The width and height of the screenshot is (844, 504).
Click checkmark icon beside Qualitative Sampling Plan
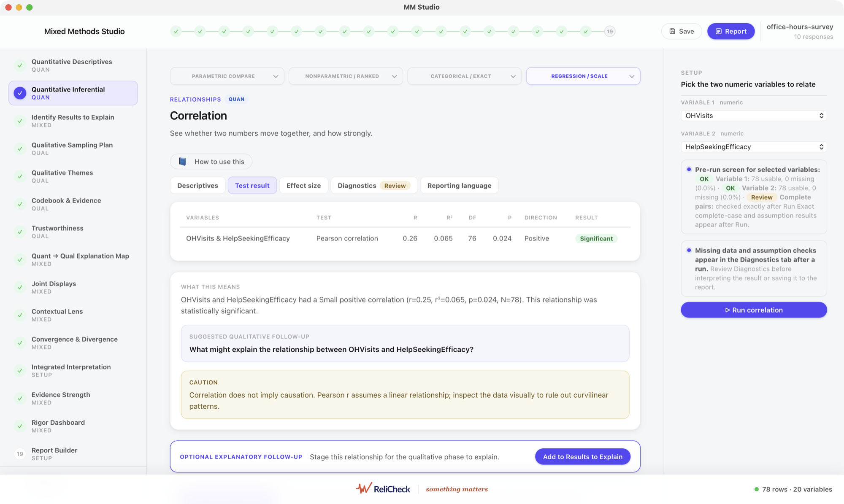(x=20, y=149)
